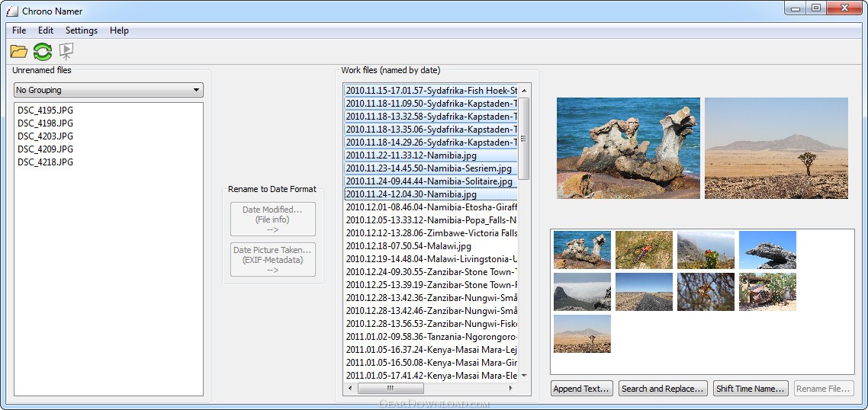Click the Search and Replace... button
Screen dimensions: 868x410
pyautogui.click(x=663, y=389)
